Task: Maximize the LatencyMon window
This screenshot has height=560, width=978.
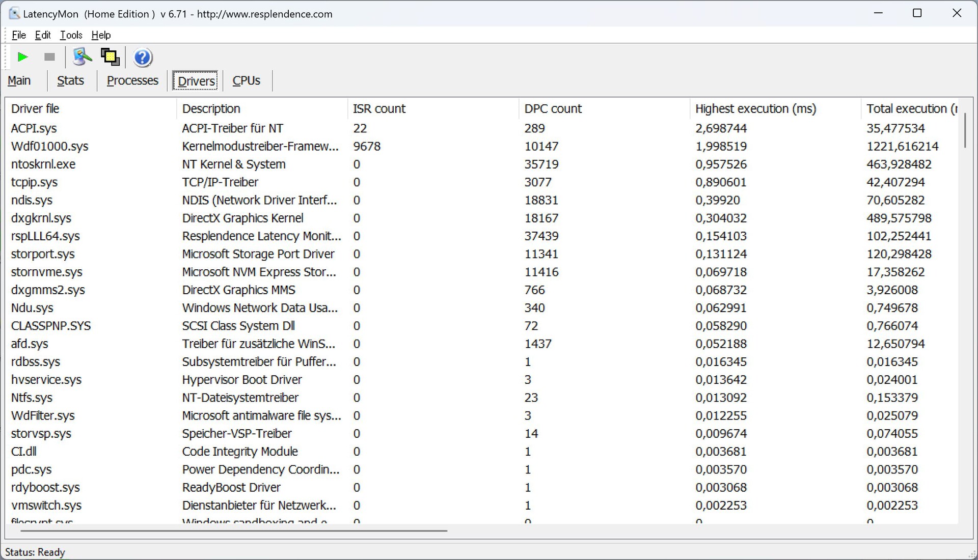Action: coord(917,13)
